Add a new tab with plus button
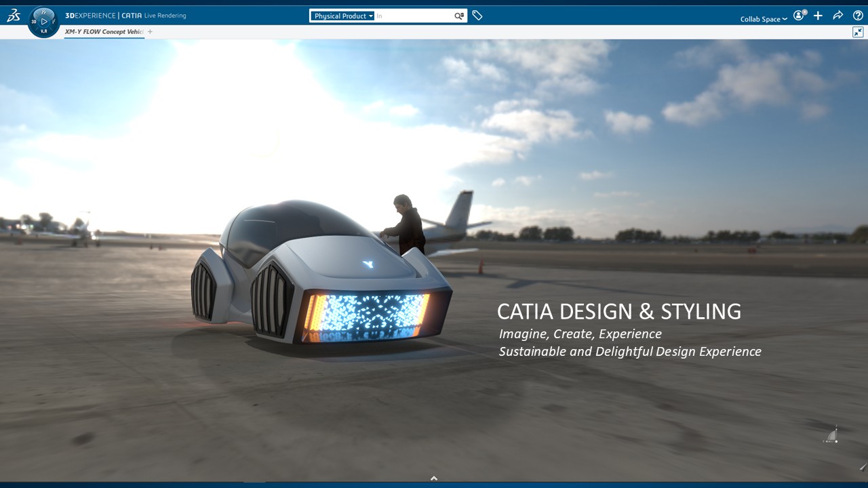Viewport: 868px width, 488px height. (150, 32)
